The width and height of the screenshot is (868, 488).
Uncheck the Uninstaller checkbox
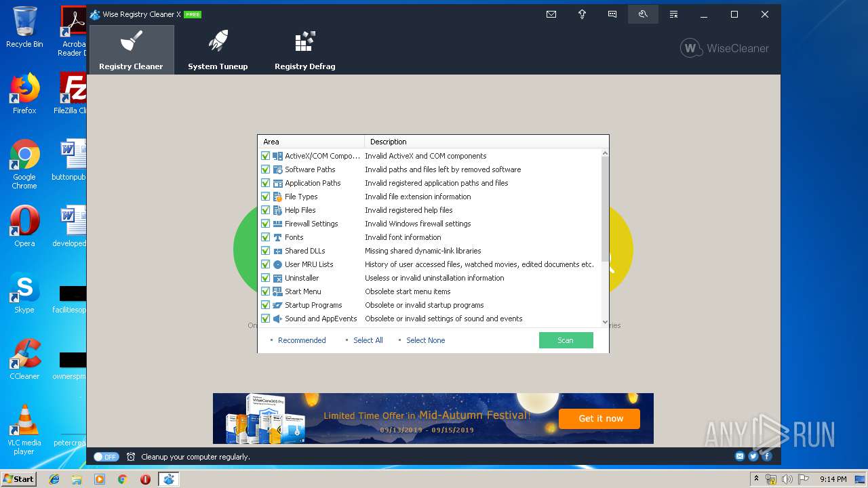click(266, 278)
